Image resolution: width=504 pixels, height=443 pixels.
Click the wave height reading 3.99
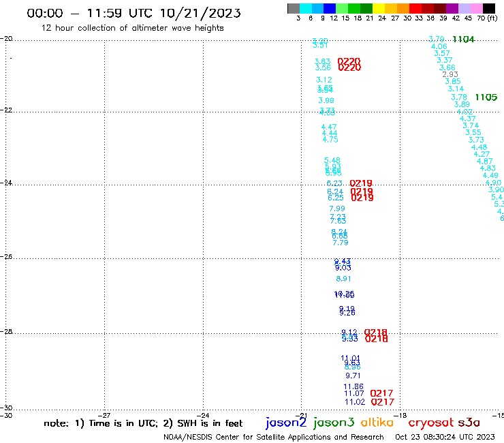click(x=326, y=100)
